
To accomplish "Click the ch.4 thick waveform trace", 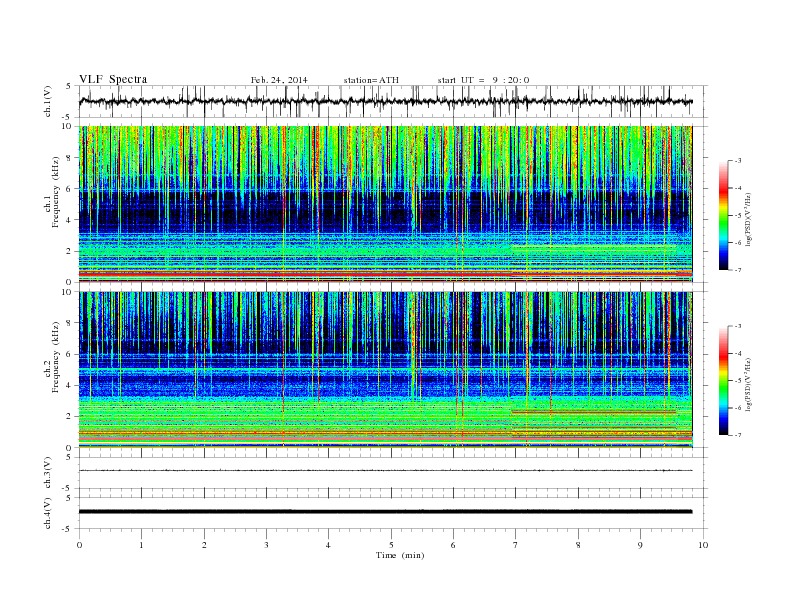I will [385, 512].
